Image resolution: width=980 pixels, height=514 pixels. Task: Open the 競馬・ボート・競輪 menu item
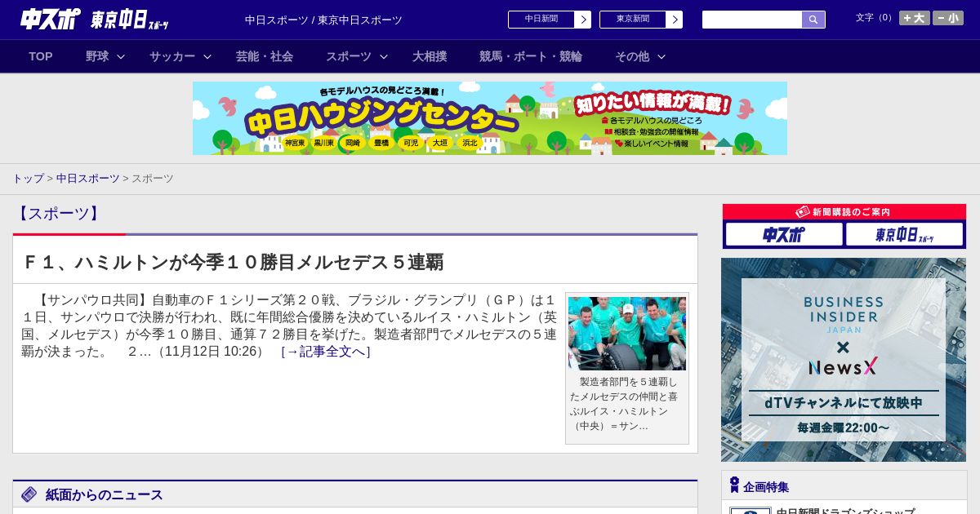click(x=531, y=56)
